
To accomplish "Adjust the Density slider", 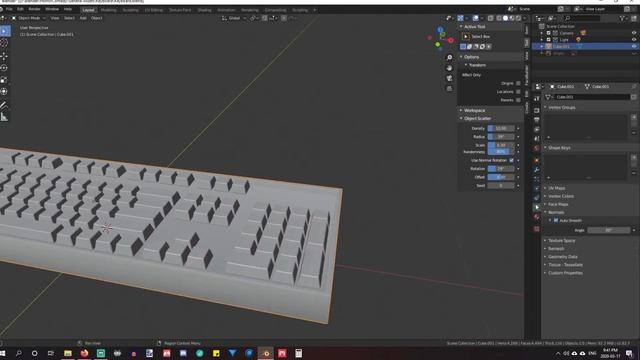I will [501, 128].
